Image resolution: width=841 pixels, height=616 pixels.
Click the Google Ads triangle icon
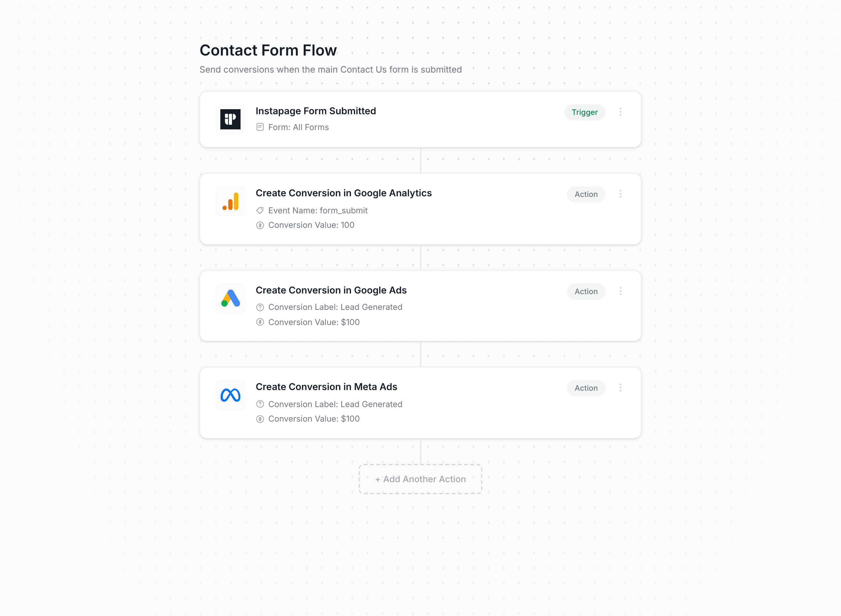(230, 298)
